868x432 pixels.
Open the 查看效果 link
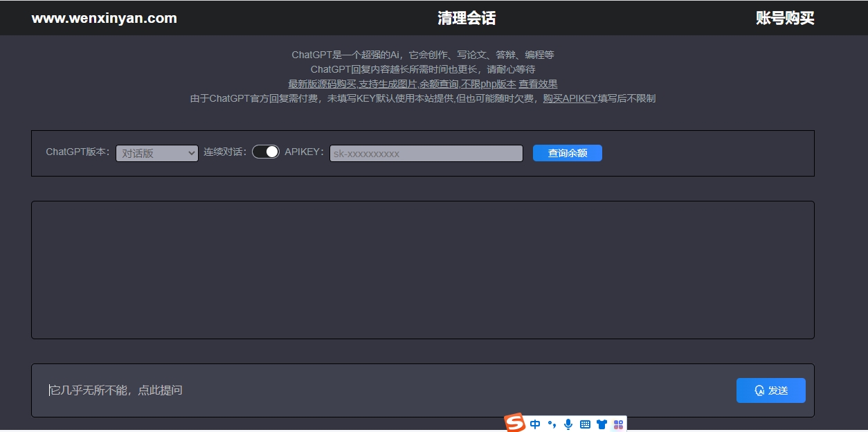[x=538, y=84]
